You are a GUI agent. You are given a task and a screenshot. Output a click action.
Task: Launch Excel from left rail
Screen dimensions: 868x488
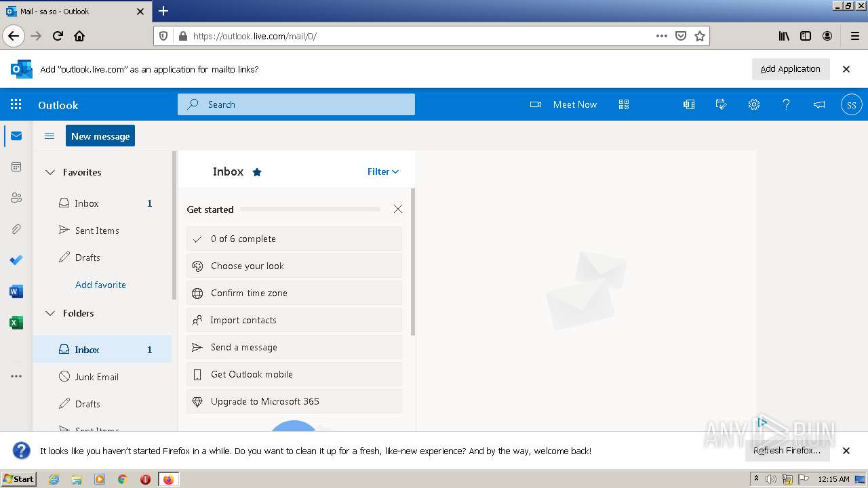coord(16,323)
